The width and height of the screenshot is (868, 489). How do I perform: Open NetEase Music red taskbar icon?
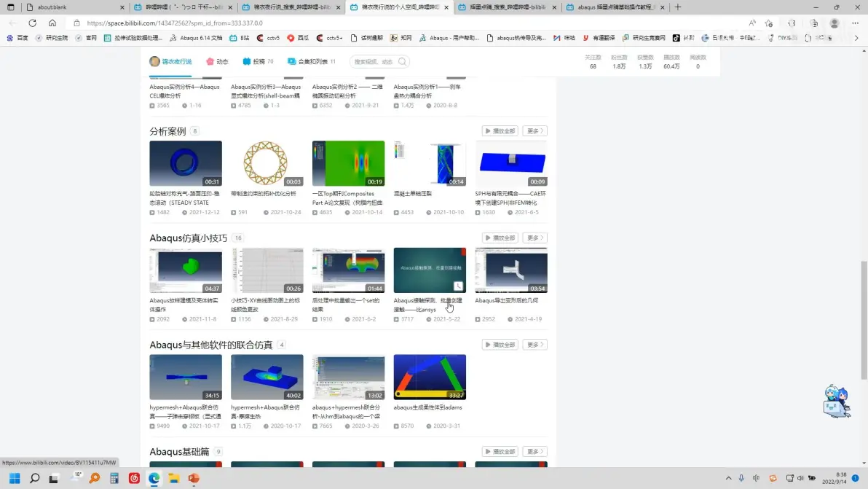[x=134, y=478]
